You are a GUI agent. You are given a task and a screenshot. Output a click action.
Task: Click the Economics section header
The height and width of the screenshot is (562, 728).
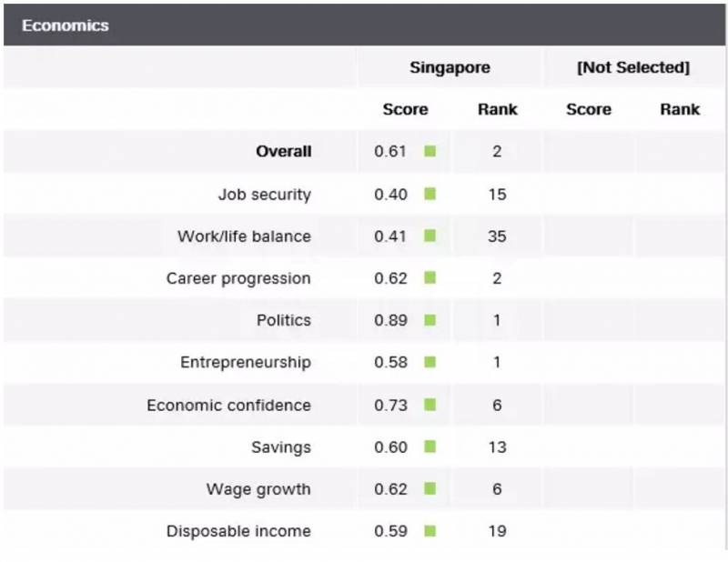[66, 25]
